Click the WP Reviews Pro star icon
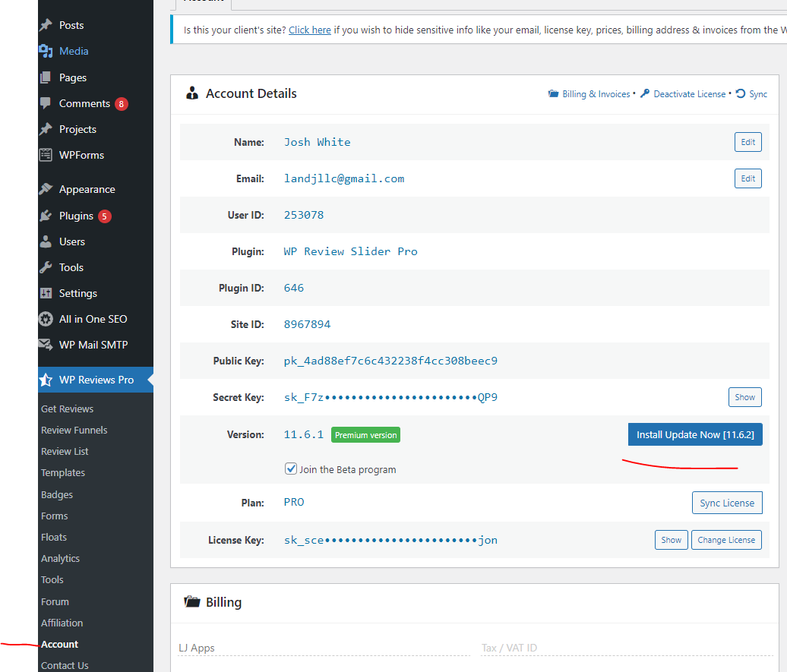787x672 pixels. (46, 380)
